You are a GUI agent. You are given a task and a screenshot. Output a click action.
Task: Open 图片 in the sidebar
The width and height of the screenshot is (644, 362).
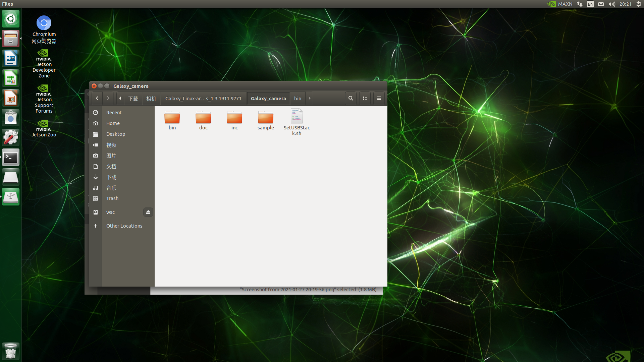tap(122, 156)
